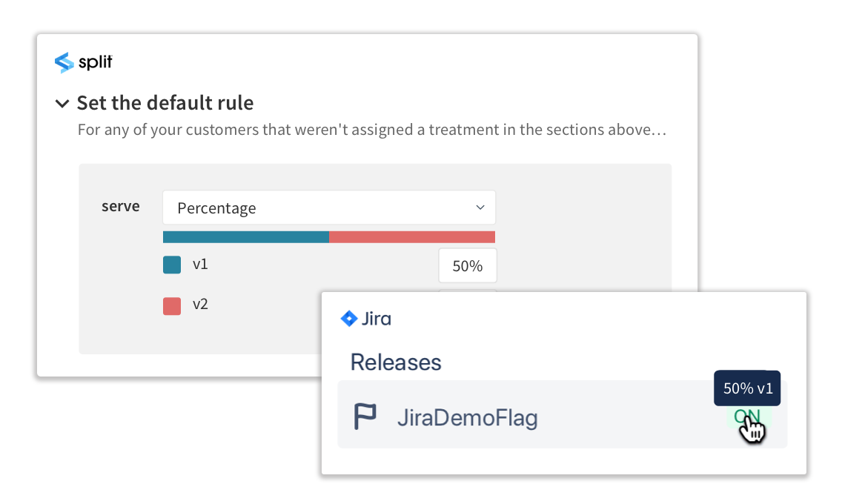Click the Releases heading
The width and height of the screenshot is (842, 504).
(395, 362)
